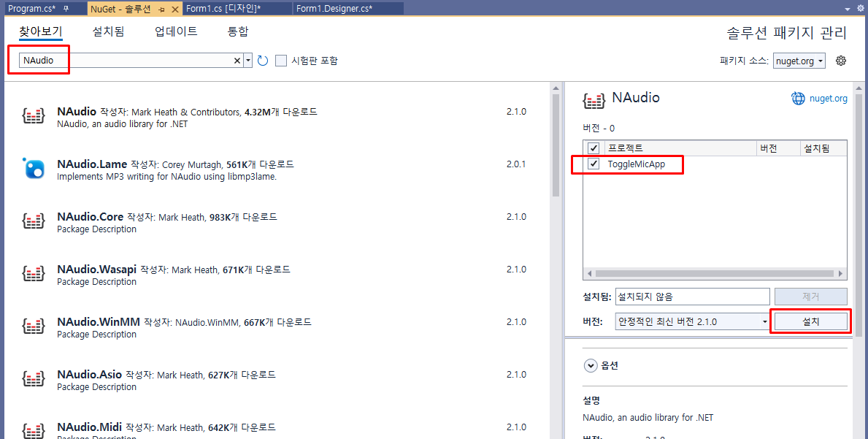Click the package list vertical scrollbar
Screen dimensions: 868x439
pos(556,145)
